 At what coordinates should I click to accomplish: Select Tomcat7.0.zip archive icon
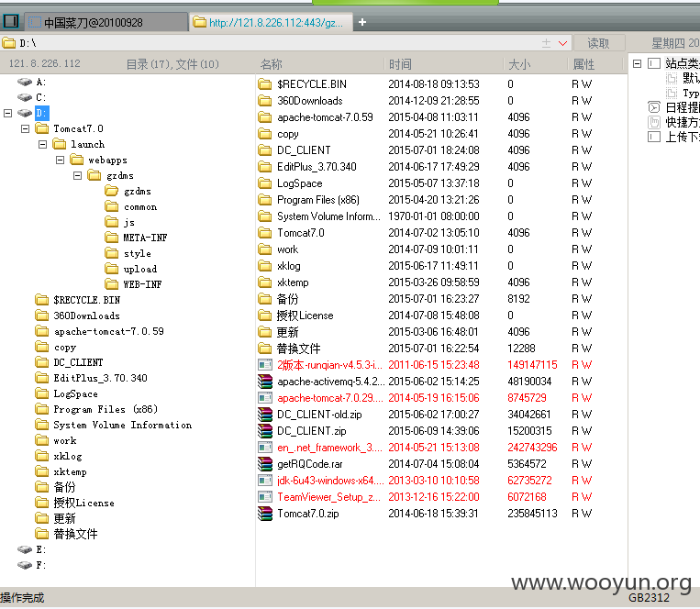coord(265,513)
